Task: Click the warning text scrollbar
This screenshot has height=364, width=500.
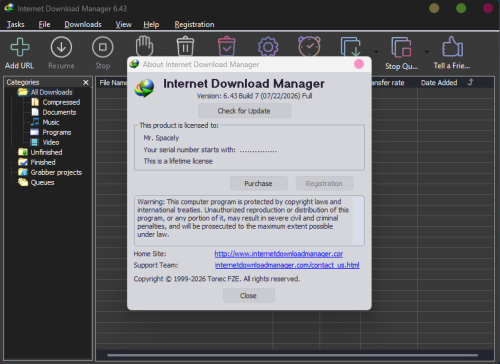Action: tap(358, 221)
